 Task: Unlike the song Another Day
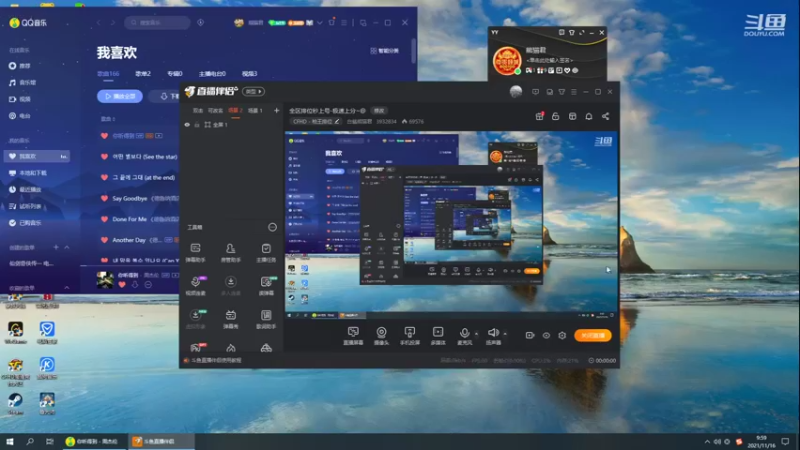click(104, 240)
